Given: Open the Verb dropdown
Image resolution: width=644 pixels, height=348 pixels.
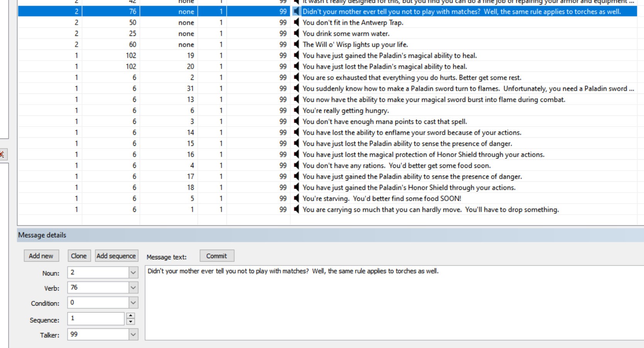Looking at the screenshot, I should (x=133, y=287).
